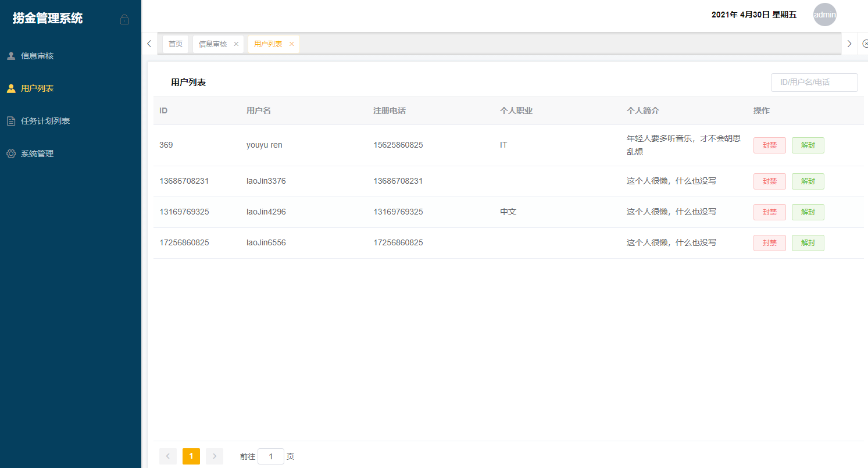Open 任务计划列表 in the sidebar
Image resolution: width=868 pixels, height=468 pixels.
45,121
